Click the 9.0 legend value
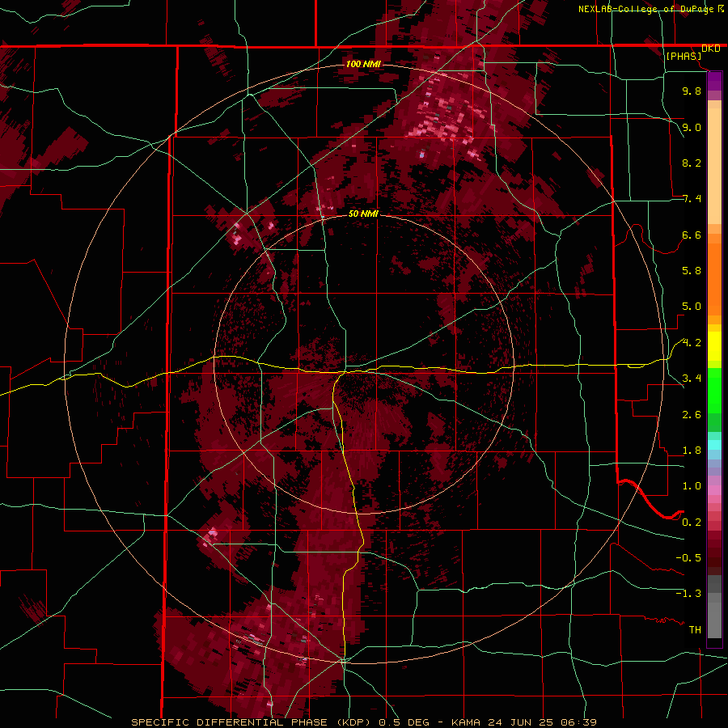728x728 pixels. coord(692,127)
